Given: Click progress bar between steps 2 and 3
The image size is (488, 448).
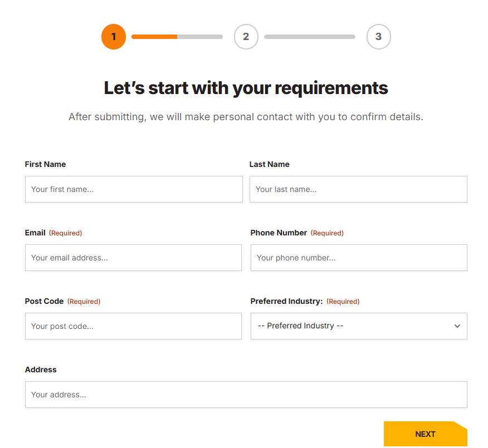Looking at the screenshot, I should (310, 37).
